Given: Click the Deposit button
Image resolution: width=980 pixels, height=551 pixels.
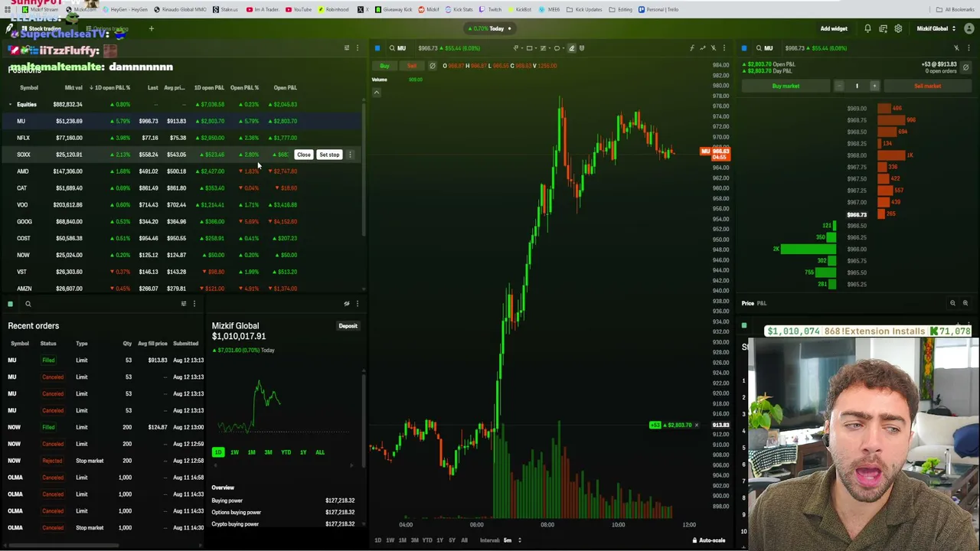Looking at the screenshot, I should [348, 326].
